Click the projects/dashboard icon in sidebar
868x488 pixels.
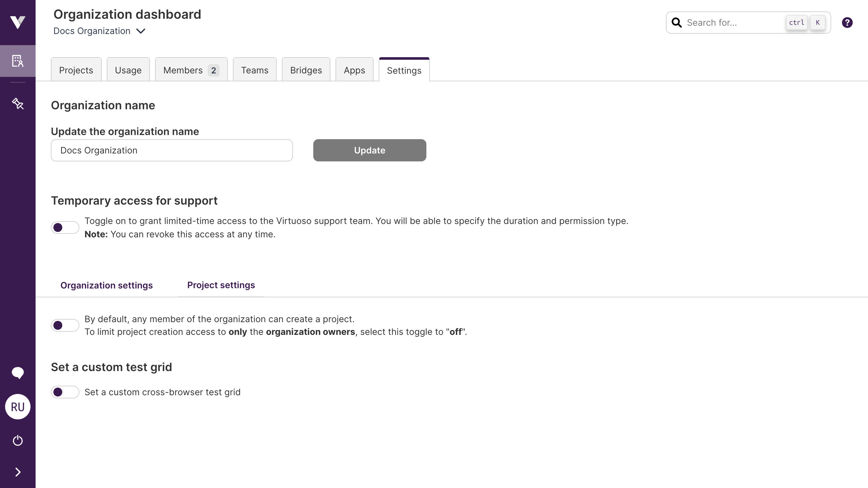[x=18, y=61]
